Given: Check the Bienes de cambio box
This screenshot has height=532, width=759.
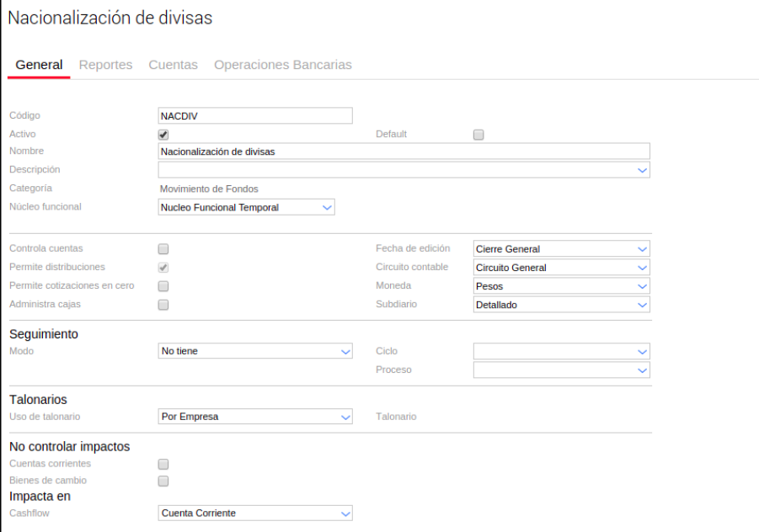Looking at the screenshot, I should click(x=163, y=481).
